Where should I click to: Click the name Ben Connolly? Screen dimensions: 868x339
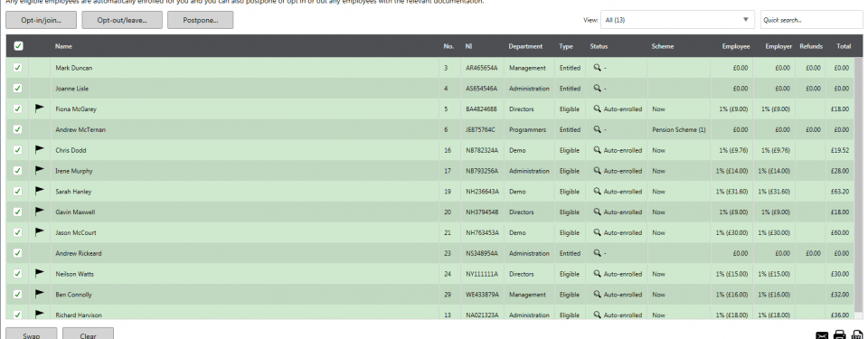click(x=73, y=295)
